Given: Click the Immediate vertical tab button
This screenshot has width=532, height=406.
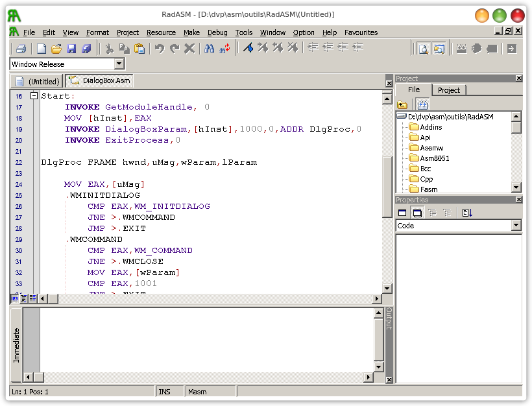Looking at the screenshot, I should (x=17, y=345).
